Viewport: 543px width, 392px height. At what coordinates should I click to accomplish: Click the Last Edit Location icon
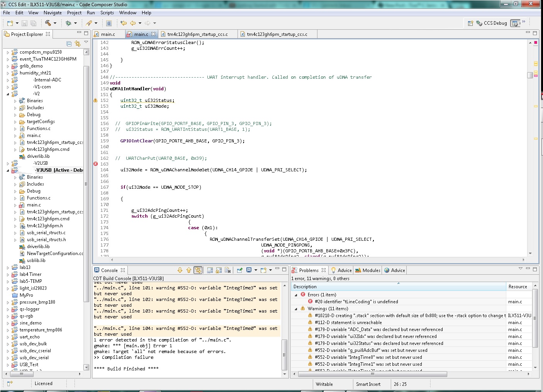(x=124, y=23)
